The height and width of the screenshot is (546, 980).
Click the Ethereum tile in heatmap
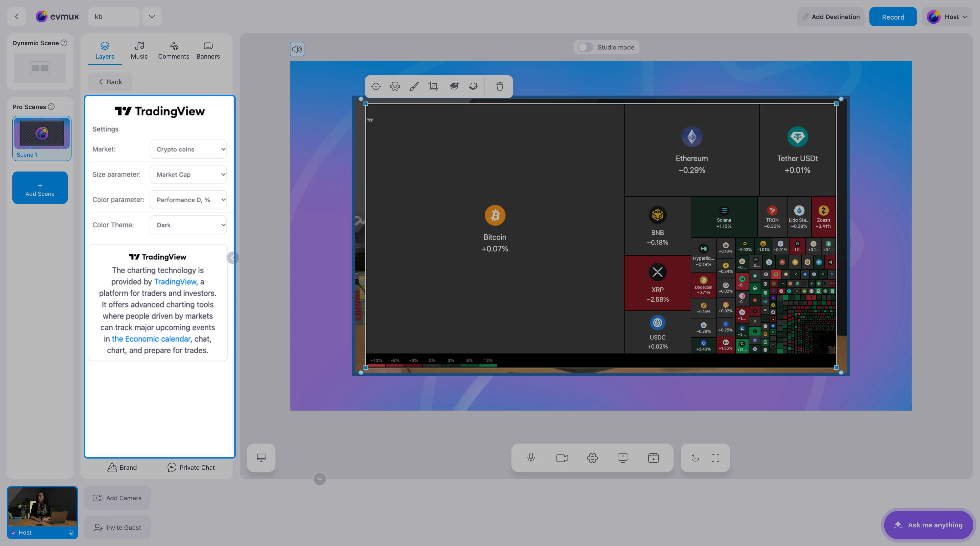[692, 151]
